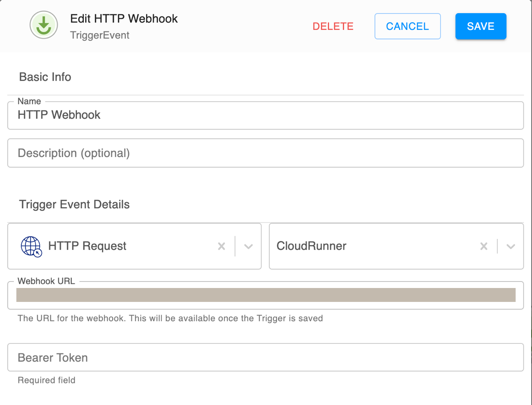This screenshot has height=405, width=532.
Task: Click the webhook URL helper text
Action: (x=170, y=318)
